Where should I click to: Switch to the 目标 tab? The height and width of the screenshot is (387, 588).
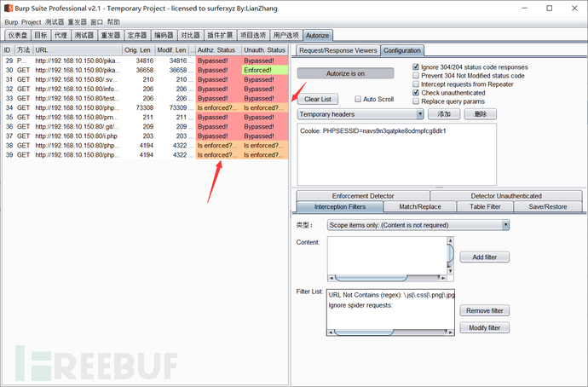tap(41, 35)
